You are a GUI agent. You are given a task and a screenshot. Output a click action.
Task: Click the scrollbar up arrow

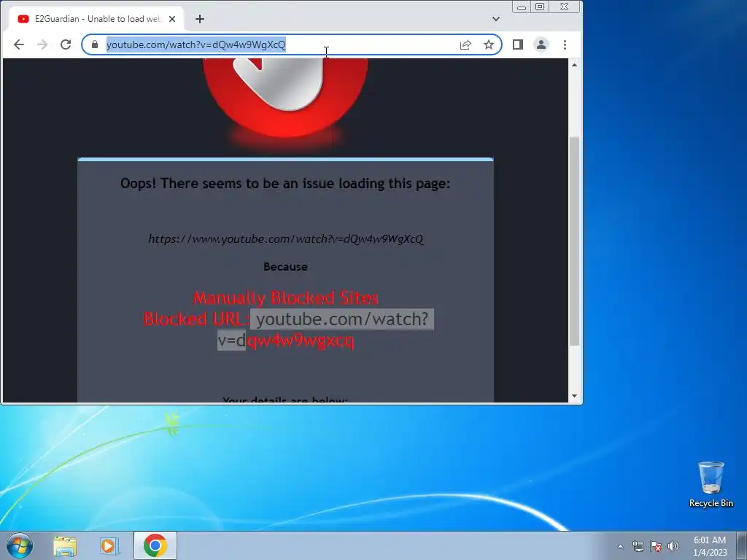pos(575,65)
